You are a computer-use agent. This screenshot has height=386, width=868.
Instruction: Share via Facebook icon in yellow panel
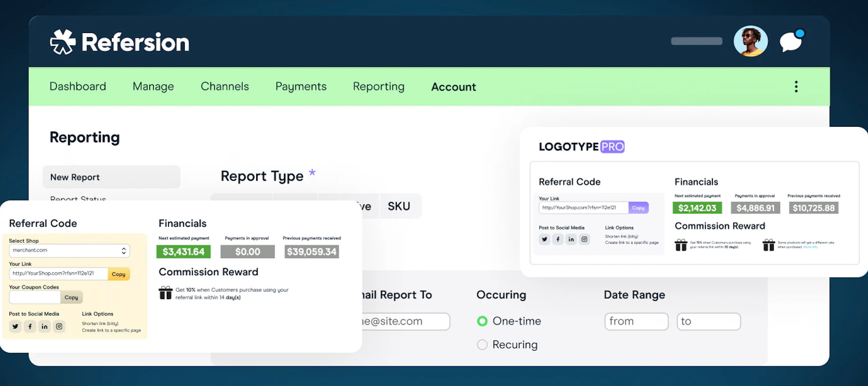pyautogui.click(x=30, y=326)
